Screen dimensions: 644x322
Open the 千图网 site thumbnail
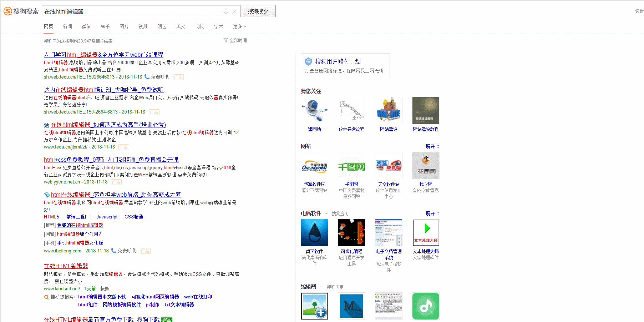351,166
